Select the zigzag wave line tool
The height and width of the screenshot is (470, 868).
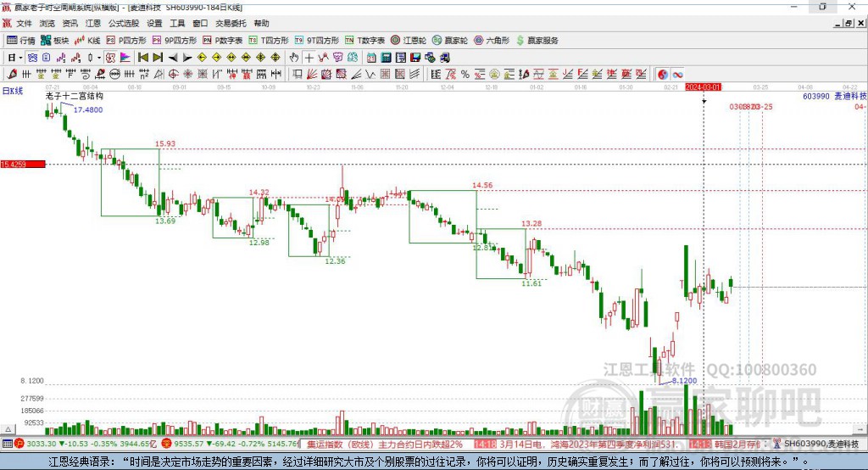[370, 75]
